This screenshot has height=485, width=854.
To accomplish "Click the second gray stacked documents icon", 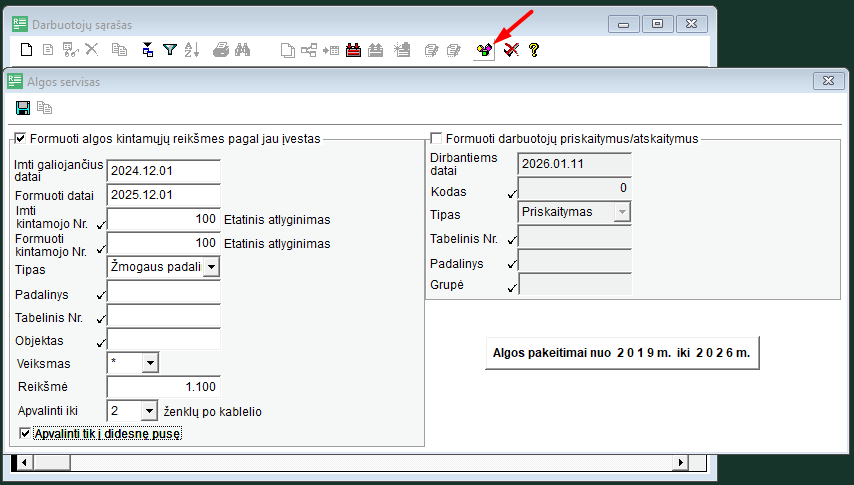I will 453,51.
